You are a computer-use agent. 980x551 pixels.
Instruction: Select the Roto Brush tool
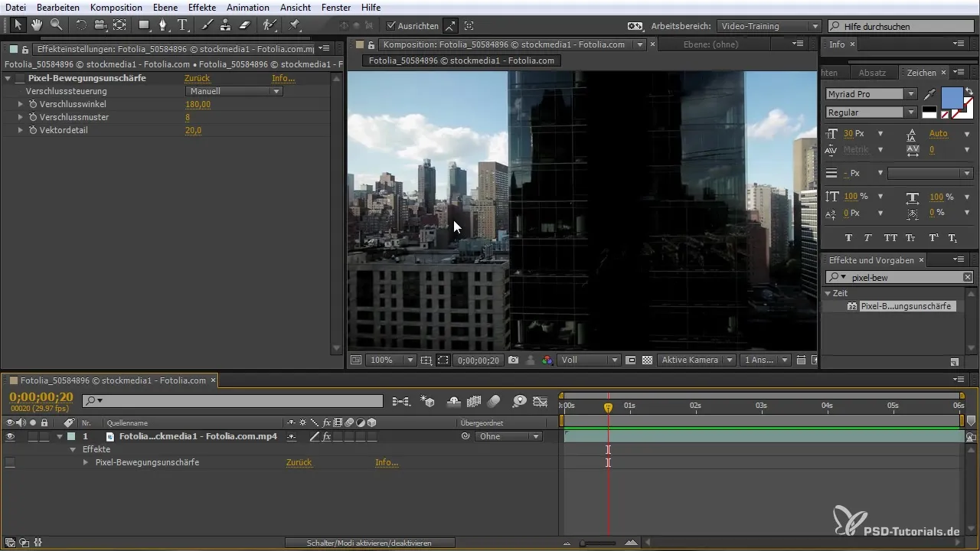(x=269, y=25)
